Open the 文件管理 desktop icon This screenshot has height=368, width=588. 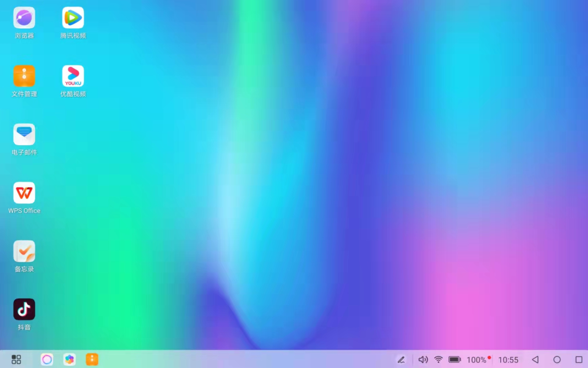24,76
